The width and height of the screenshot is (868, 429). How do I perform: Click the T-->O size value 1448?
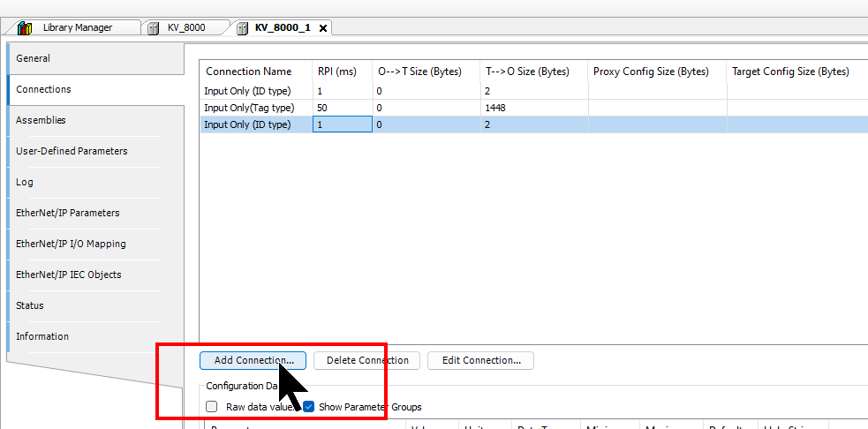coord(534,108)
